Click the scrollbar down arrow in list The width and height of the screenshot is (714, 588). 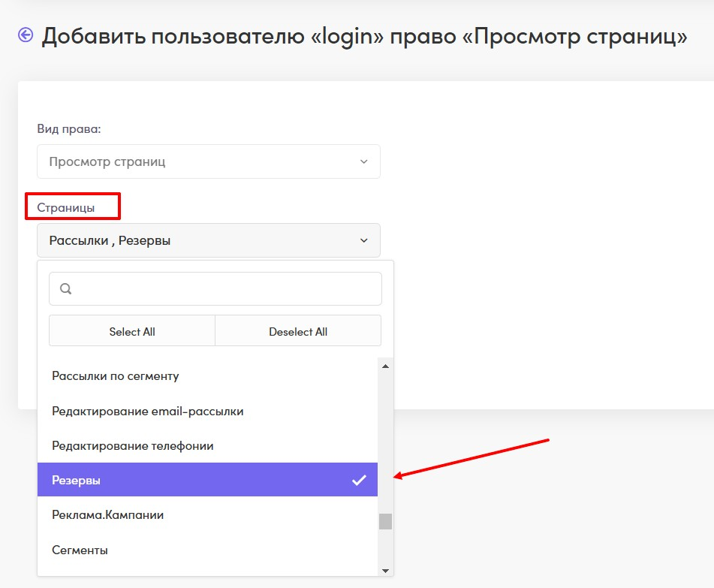385,571
